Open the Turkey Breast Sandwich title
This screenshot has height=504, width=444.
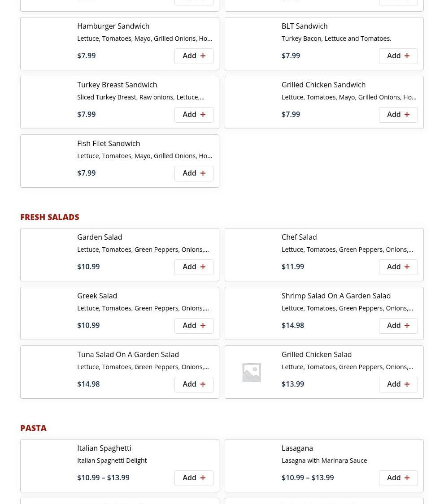coord(117,85)
